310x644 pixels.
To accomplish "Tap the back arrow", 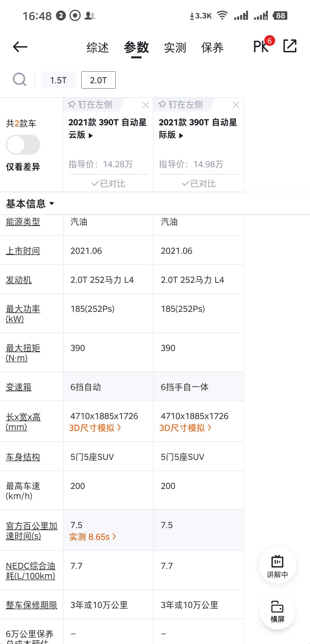I will point(20,47).
